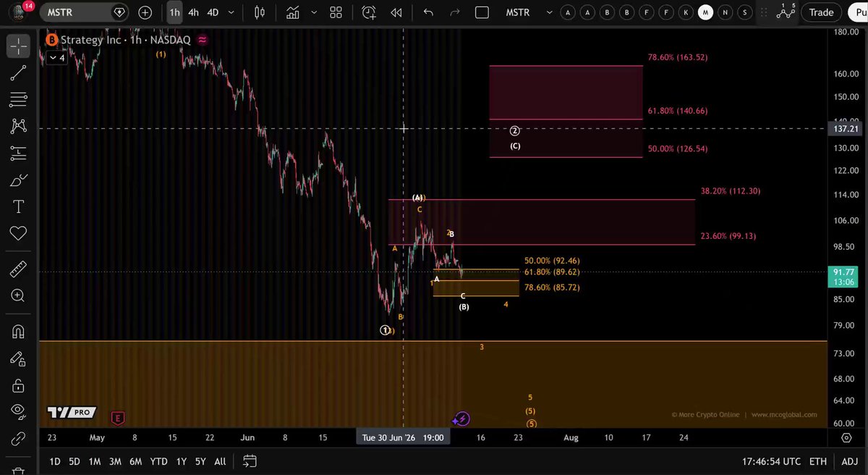Toggle magnet mode for drawings

(18, 332)
